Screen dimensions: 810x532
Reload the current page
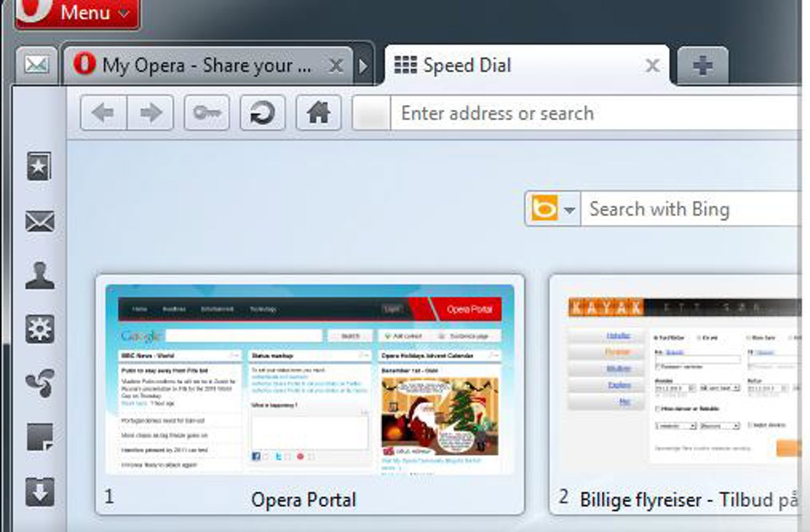click(263, 113)
